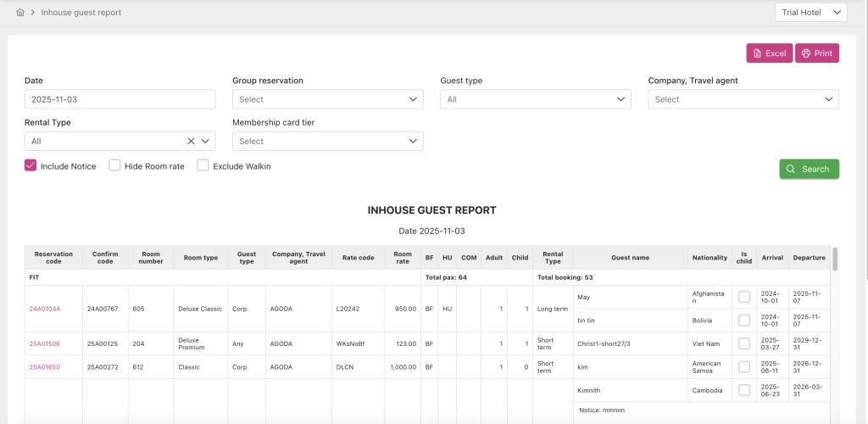Open reservation 24A01044 link

tap(45, 309)
